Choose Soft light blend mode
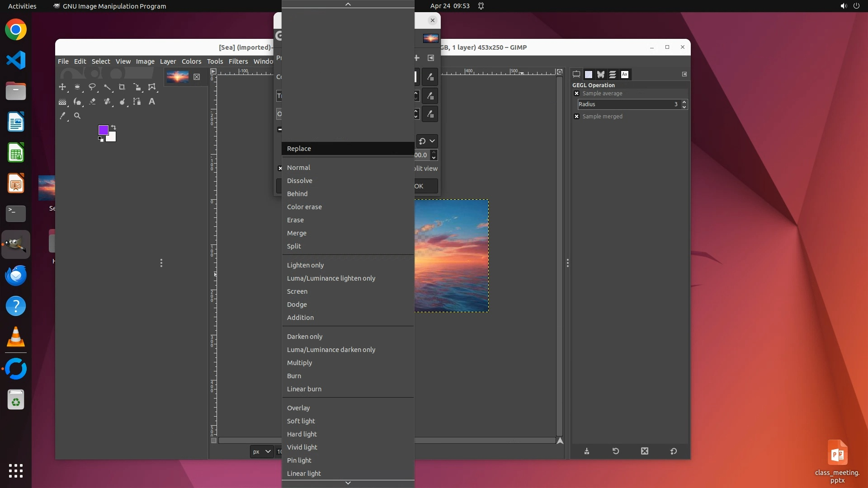 tap(301, 421)
